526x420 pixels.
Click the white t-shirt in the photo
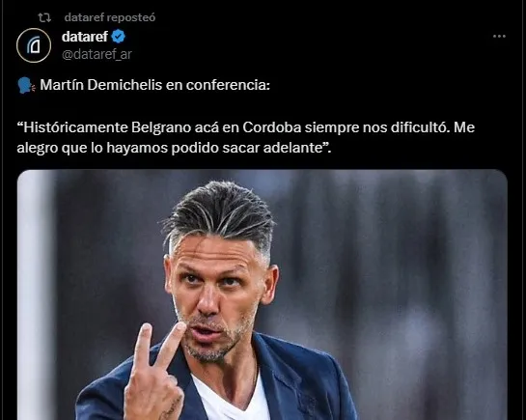[232, 401]
